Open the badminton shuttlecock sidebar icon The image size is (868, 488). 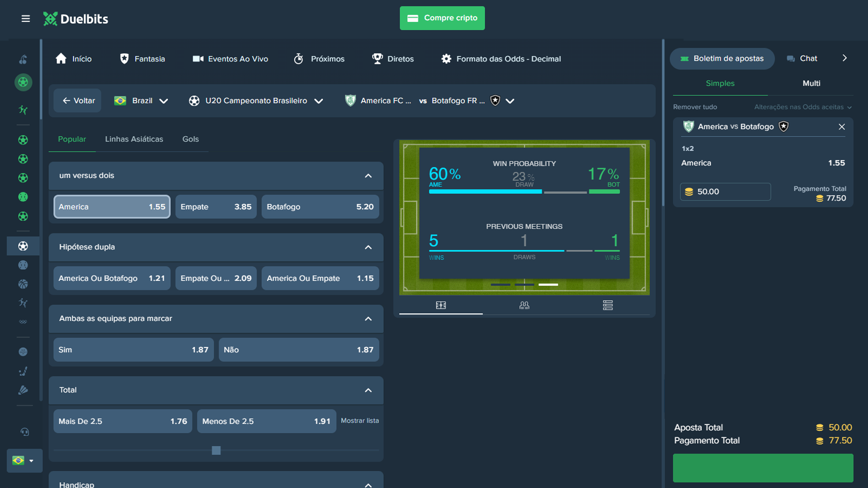click(23, 390)
